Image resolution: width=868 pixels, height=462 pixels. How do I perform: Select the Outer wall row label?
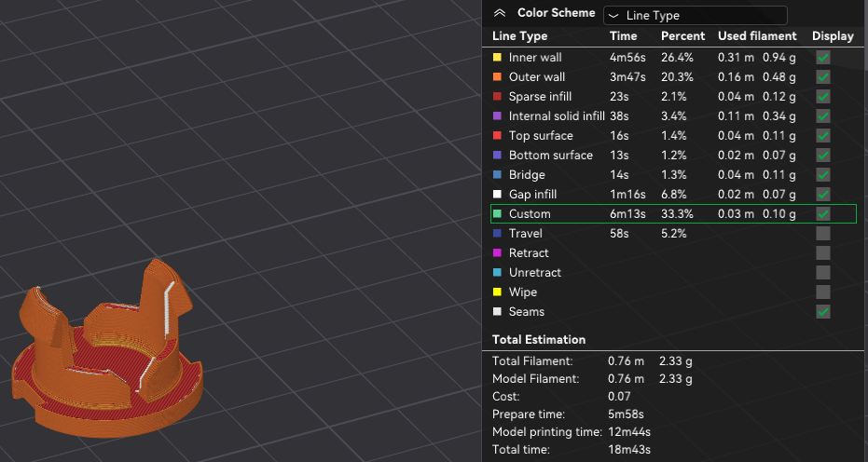pyautogui.click(x=537, y=77)
